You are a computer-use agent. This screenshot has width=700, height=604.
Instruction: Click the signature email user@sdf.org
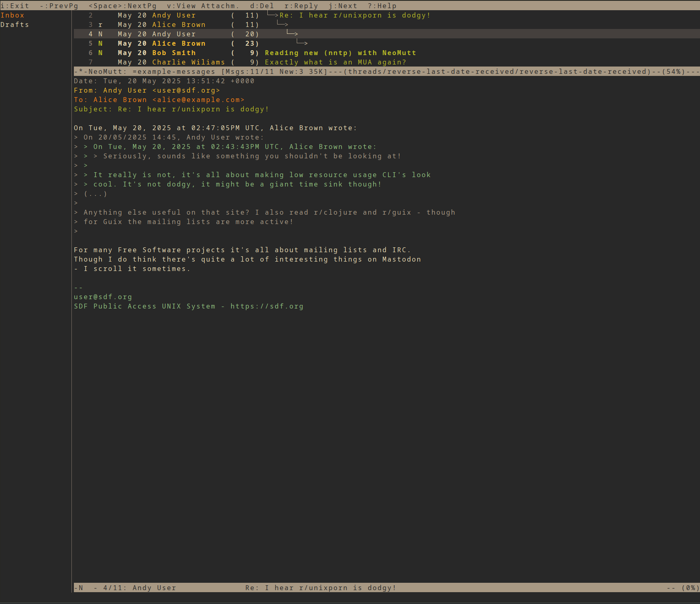[103, 297]
